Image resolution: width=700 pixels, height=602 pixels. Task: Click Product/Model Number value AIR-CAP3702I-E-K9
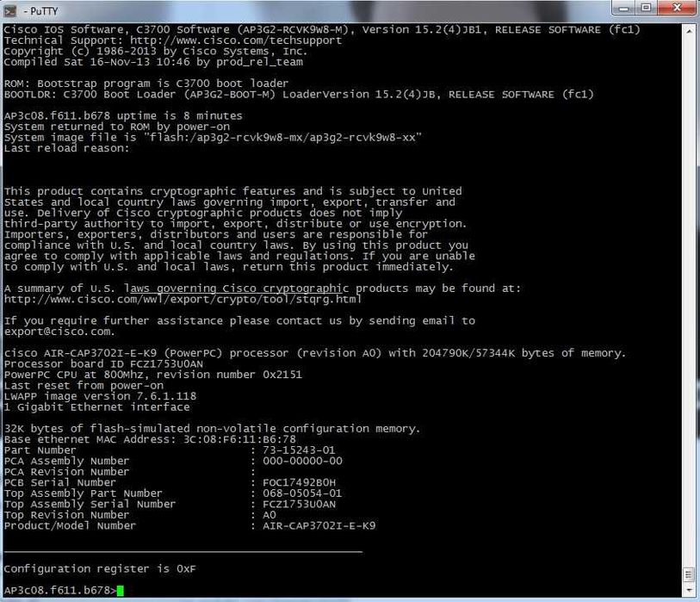tap(319, 525)
